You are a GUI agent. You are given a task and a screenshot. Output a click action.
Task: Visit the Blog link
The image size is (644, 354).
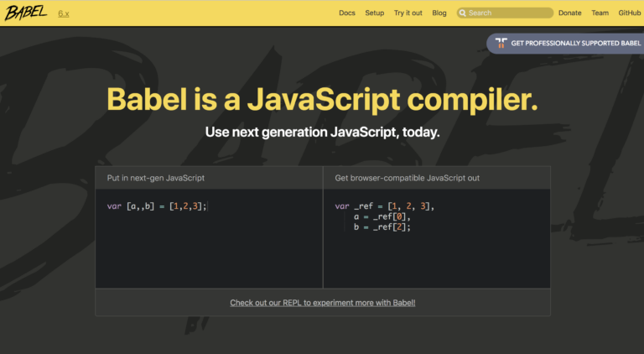[439, 13]
